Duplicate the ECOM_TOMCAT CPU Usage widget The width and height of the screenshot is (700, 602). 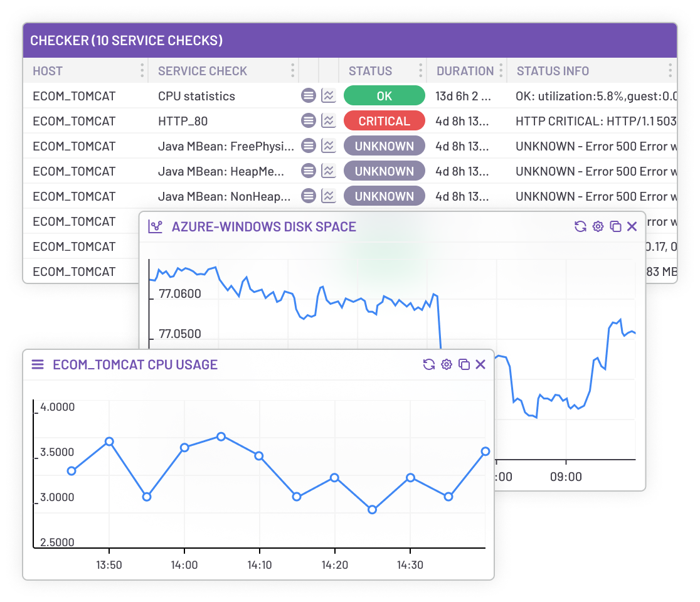click(464, 364)
